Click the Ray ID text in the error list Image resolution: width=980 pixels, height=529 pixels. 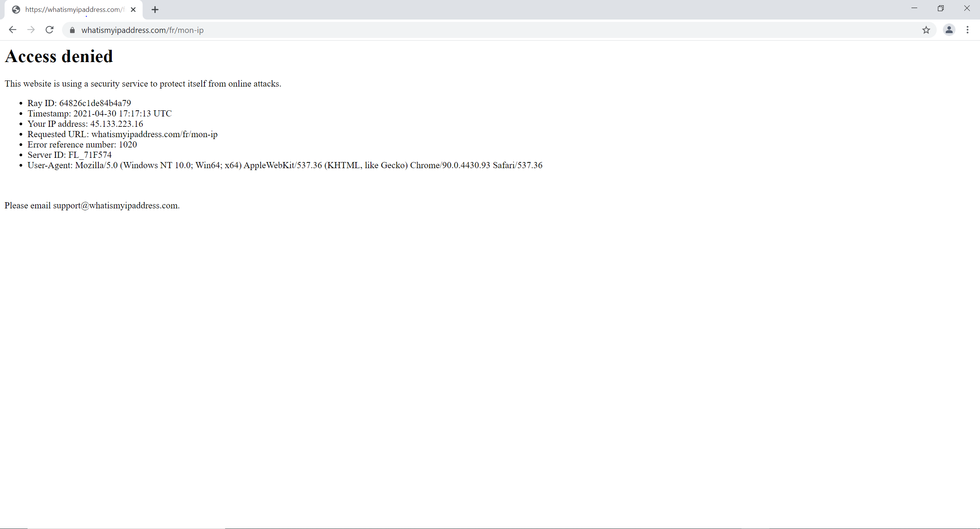(79, 103)
